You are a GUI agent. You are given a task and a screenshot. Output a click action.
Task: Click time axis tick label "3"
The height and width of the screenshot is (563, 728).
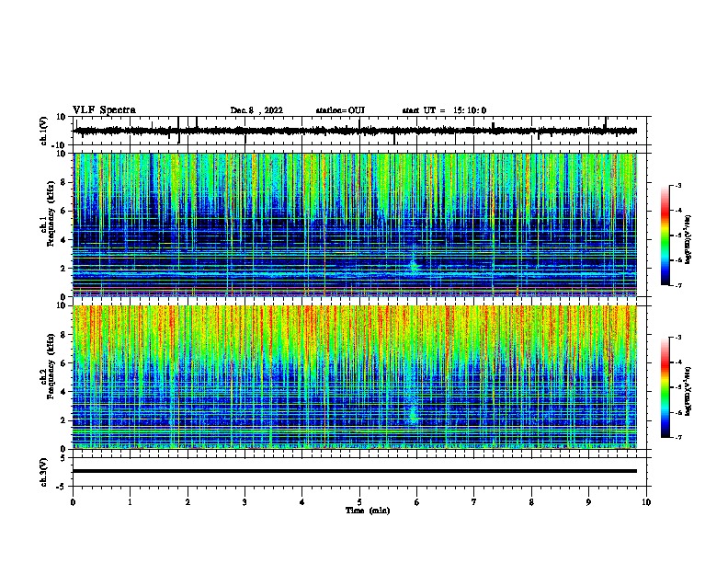coord(245,502)
